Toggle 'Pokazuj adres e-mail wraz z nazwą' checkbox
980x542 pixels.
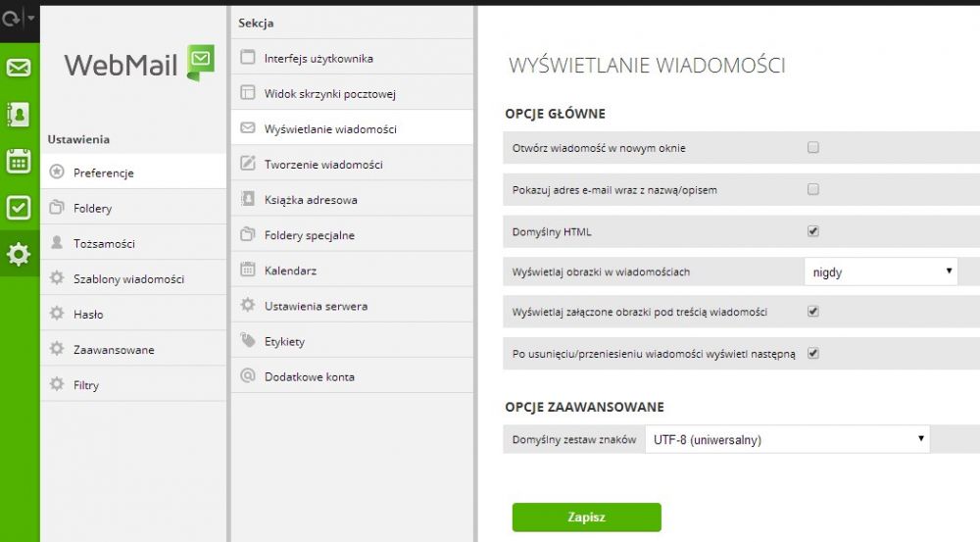(x=813, y=189)
